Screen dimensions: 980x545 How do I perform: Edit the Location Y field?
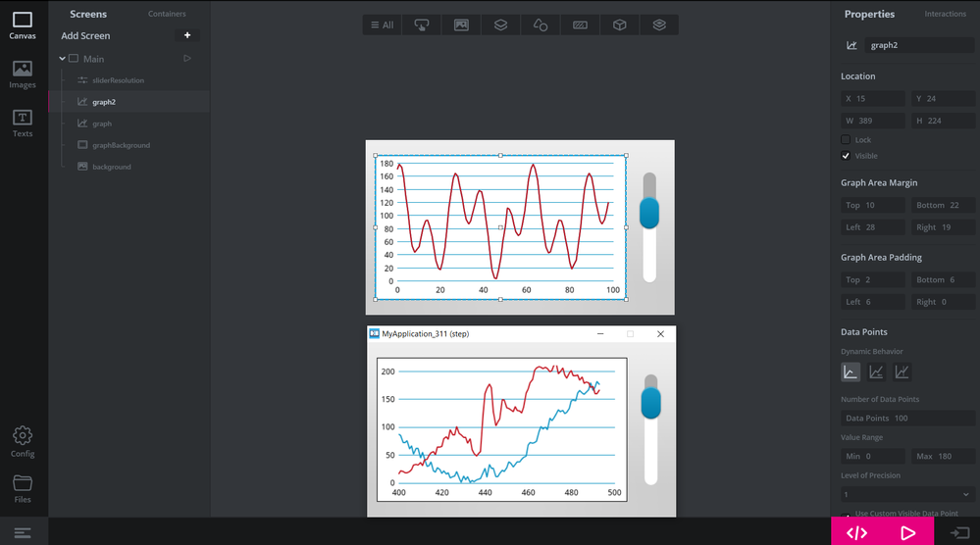coord(943,99)
